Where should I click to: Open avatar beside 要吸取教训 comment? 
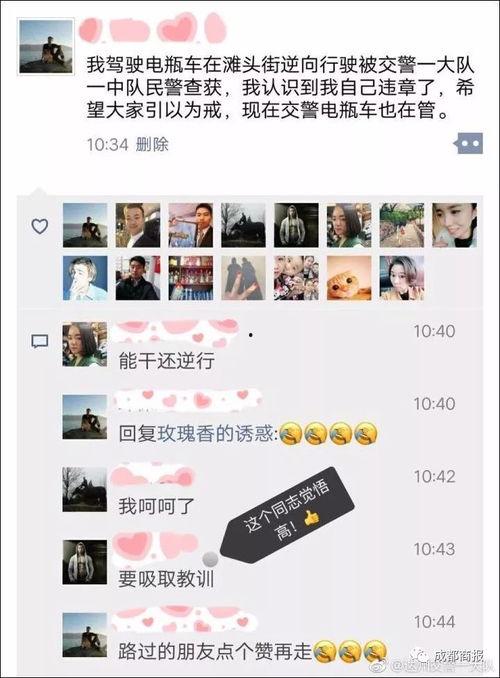(x=84, y=562)
